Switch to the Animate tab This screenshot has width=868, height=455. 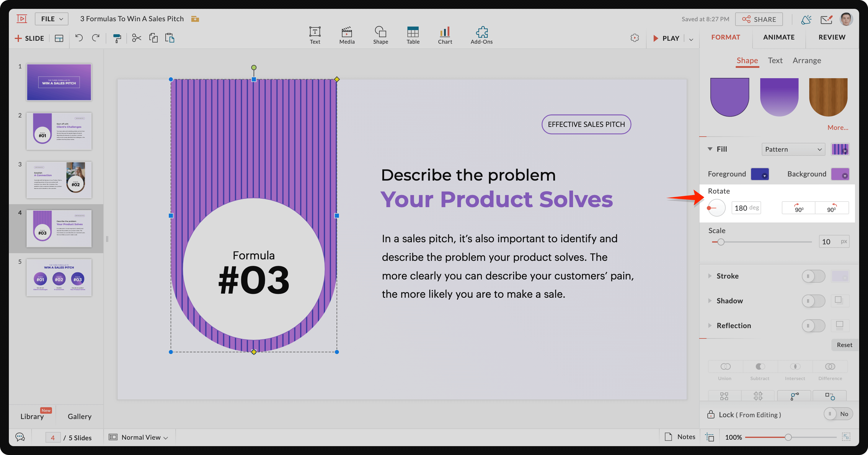(x=779, y=37)
